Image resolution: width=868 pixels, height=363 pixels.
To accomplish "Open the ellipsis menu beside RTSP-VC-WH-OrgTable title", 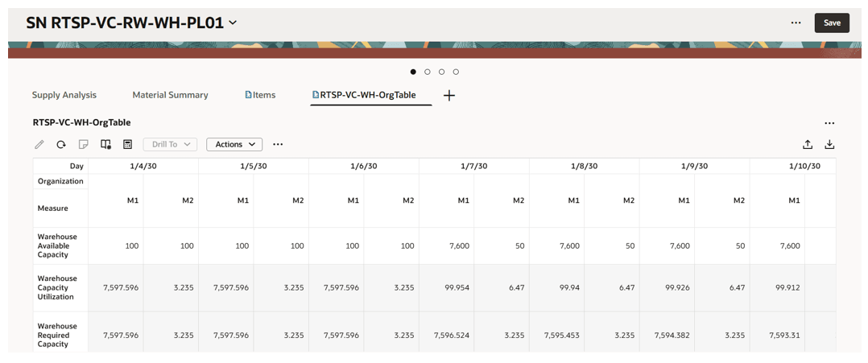I will click(x=829, y=123).
